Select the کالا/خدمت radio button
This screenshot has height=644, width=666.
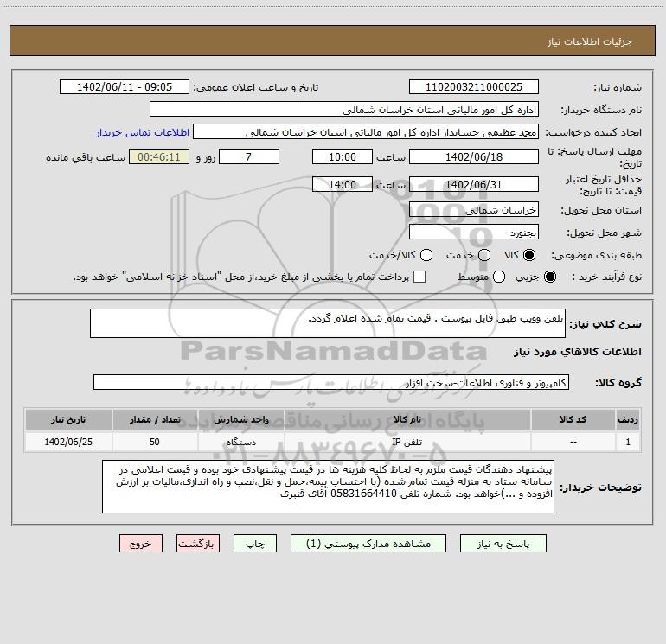coord(426,255)
